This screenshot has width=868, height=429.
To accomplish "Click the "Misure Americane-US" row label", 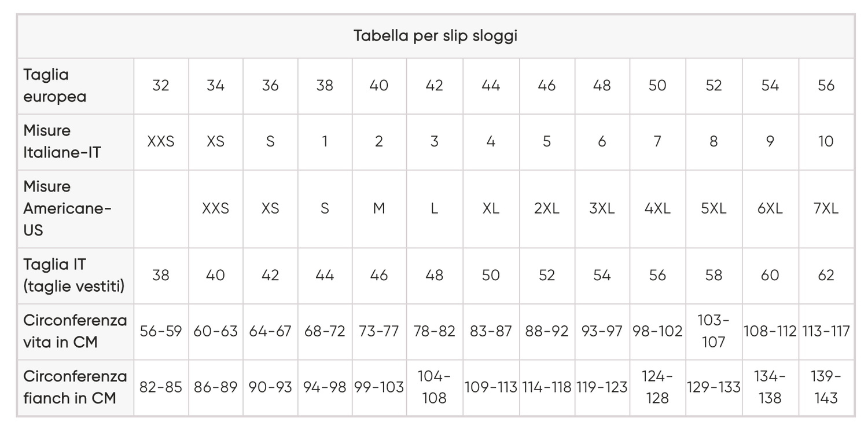I will tap(67, 208).
